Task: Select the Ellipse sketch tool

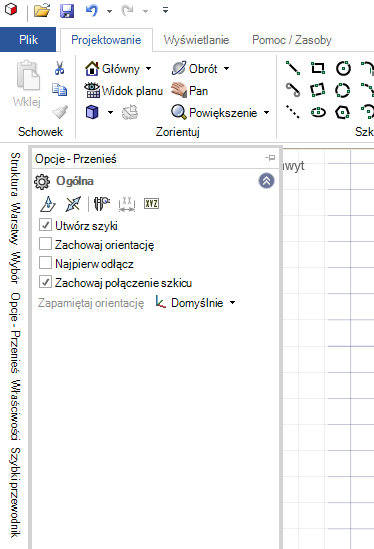Action: 318,112
